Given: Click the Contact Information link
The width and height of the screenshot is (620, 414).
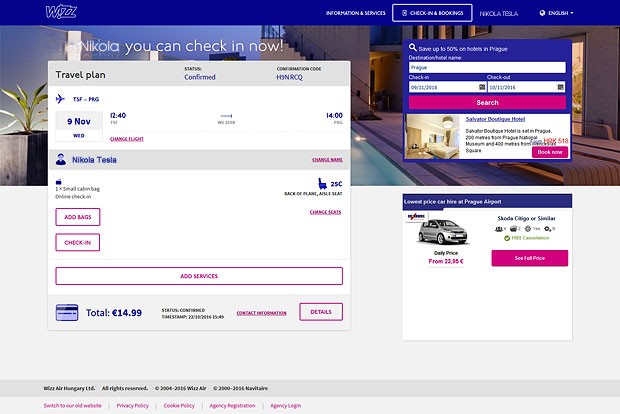Looking at the screenshot, I should coord(261,313).
